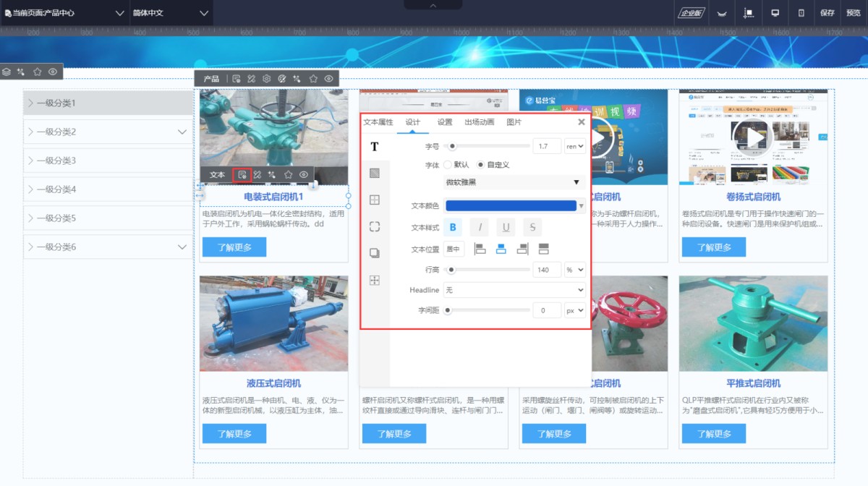Screen dimensions: 868x486
Task: Switch to desktop monitor view icon
Action: (x=775, y=13)
